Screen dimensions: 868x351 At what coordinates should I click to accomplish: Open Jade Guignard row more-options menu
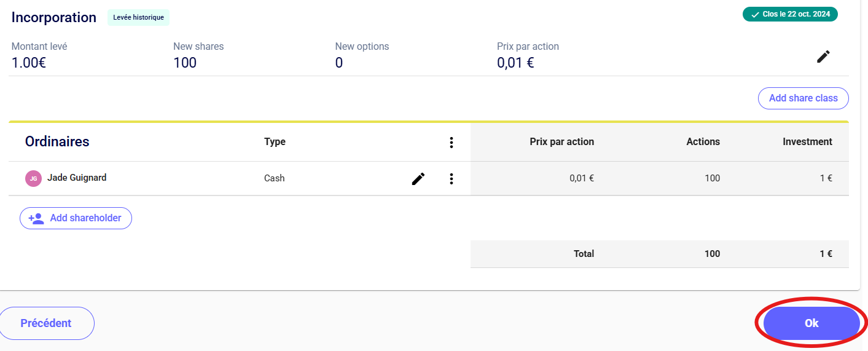pos(452,179)
